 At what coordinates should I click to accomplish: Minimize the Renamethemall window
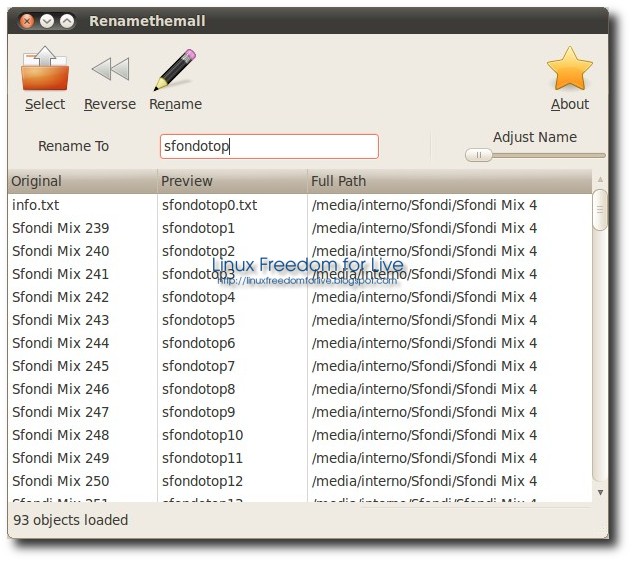(x=47, y=21)
